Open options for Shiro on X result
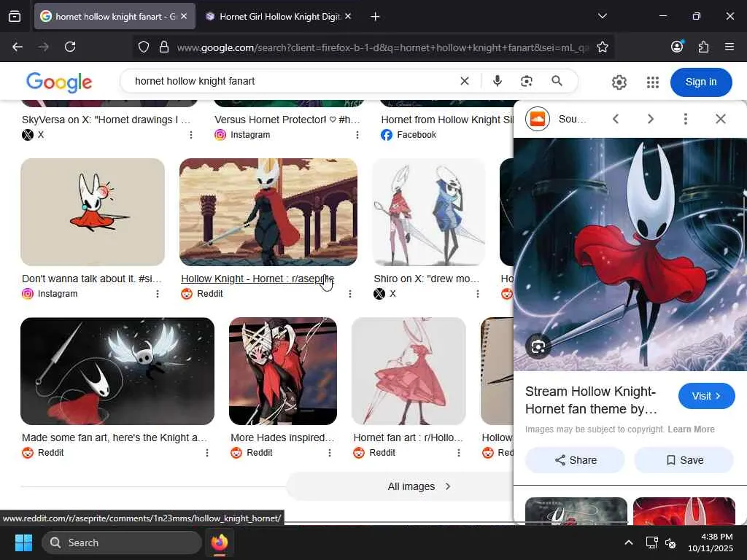The width and height of the screenshot is (747, 560). [478, 294]
